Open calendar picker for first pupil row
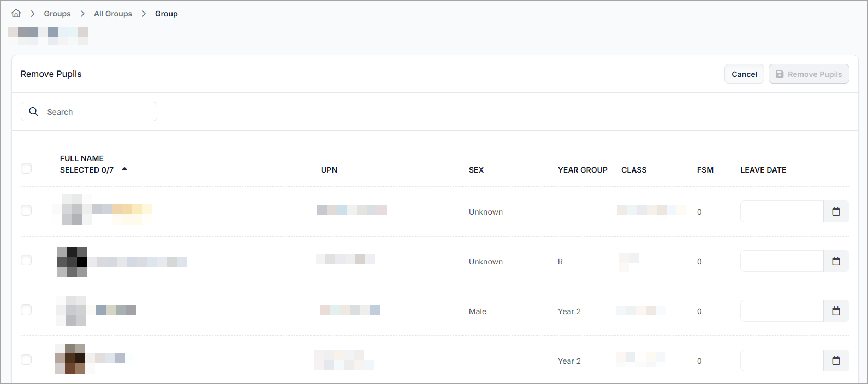The image size is (868, 384). pos(836,211)
